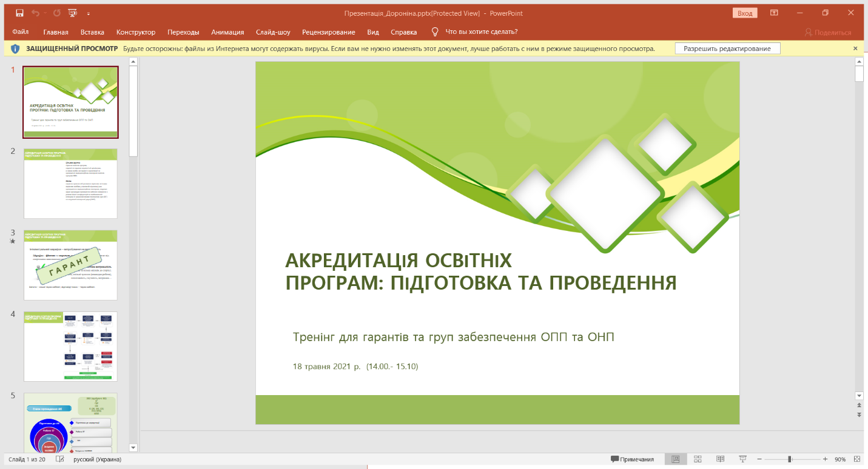The height and width of the screenshot is (469, 868).
Task: Save the presentation via Quick Access toolbar
Action: coord(20,13)
